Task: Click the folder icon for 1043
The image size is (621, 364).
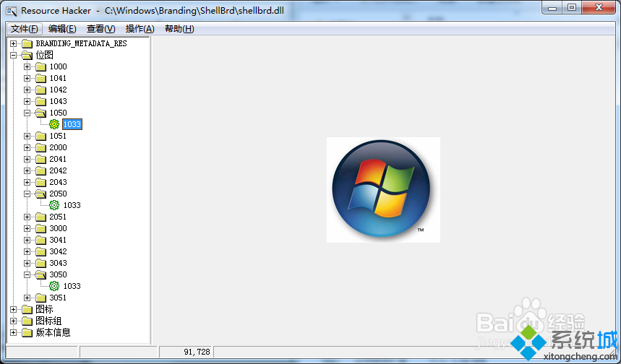Action: tap(40, 101)
